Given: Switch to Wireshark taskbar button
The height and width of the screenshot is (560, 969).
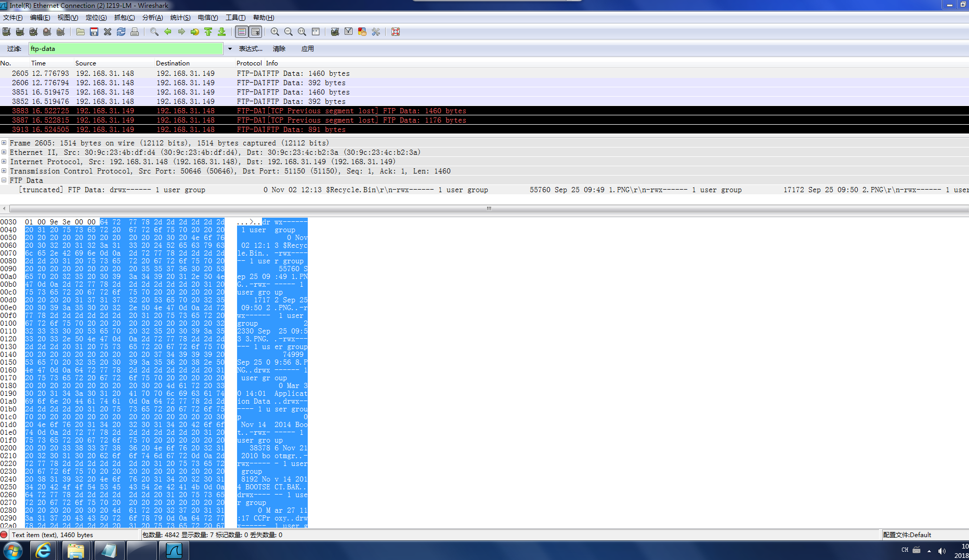Looking at the screenshot, I should (174, 551).
